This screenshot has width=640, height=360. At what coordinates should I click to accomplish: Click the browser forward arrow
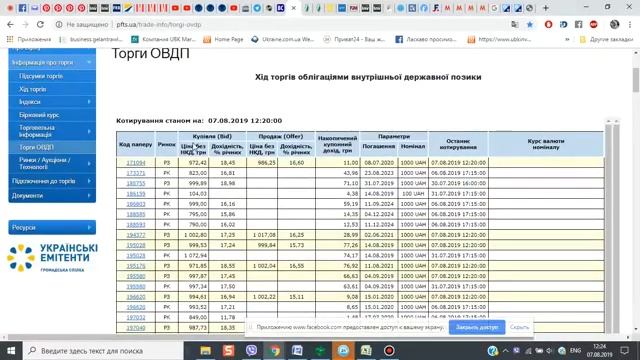[x=25, y=24]
